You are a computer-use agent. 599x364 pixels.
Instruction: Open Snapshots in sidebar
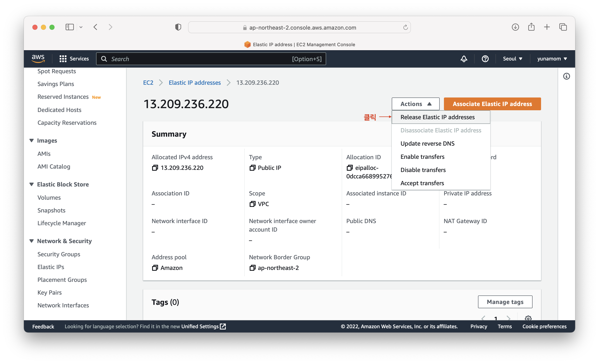[51, 211]
